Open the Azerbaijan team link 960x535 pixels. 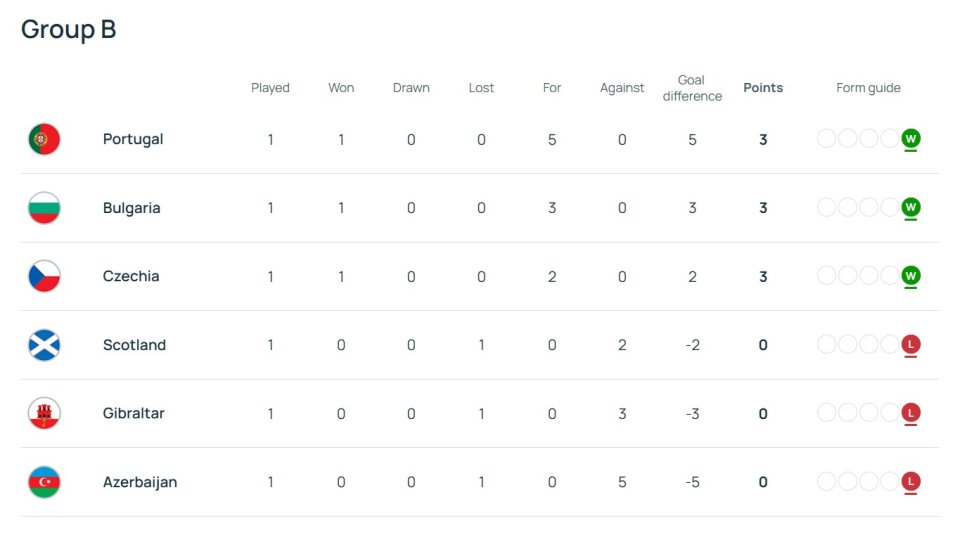(x=140, y=482)
